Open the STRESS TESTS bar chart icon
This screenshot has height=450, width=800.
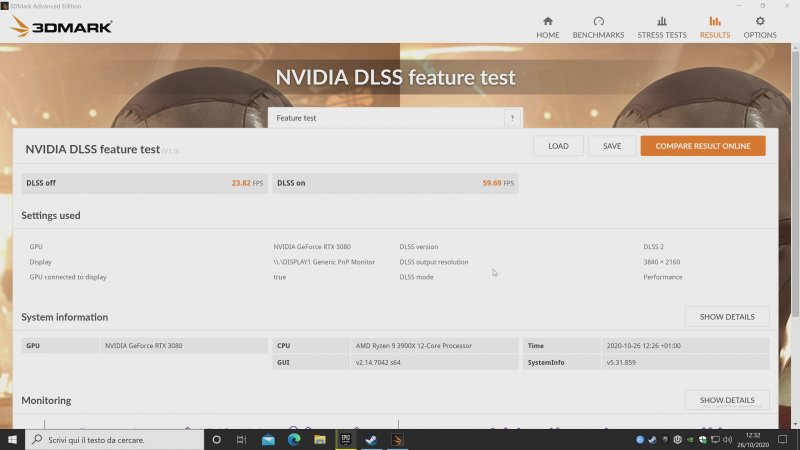click(662, 21)
